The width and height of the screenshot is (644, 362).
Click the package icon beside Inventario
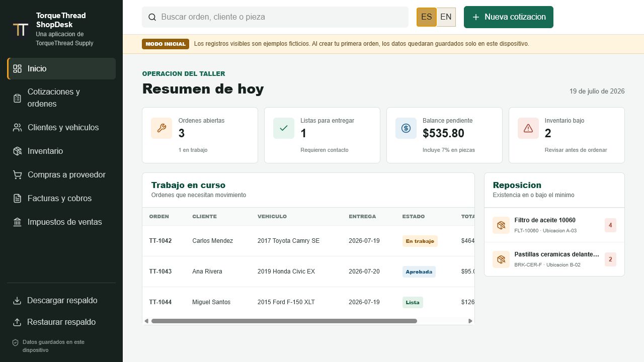(x=17, y=151)
